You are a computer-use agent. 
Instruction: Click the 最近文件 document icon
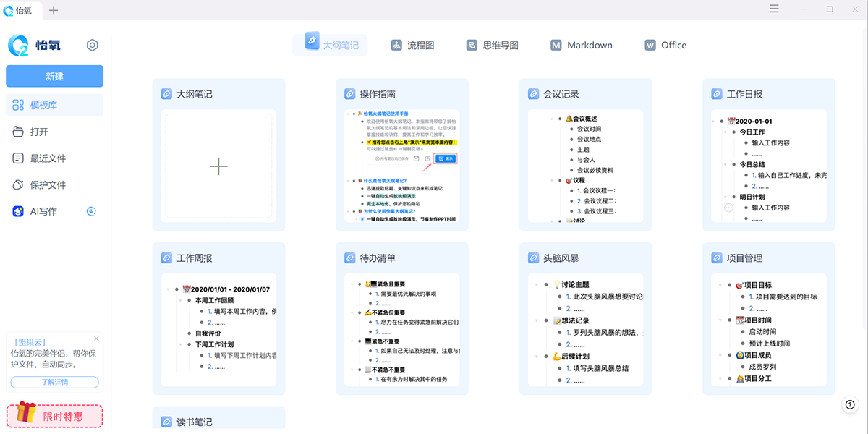click(x=19, y=158)
